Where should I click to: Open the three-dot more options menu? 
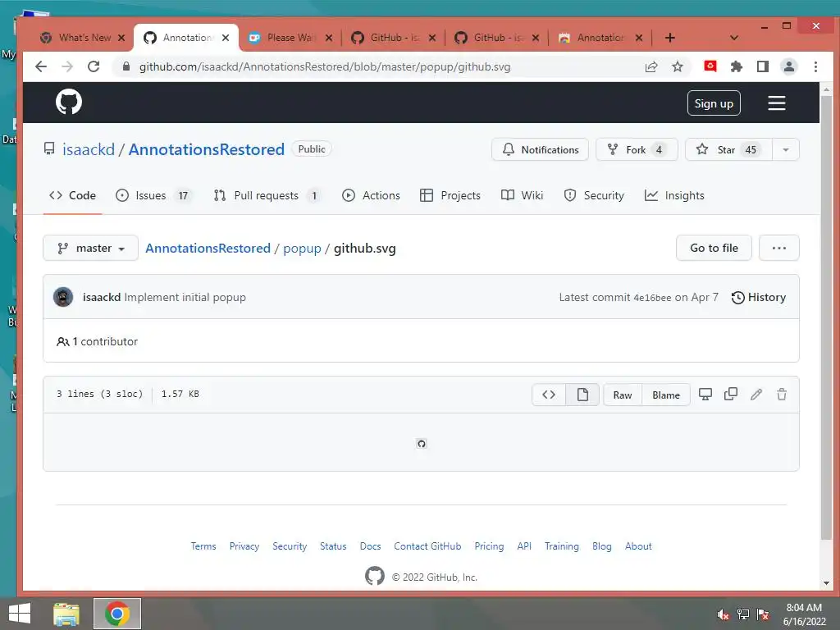pyautogui.click(x=779, y=248)
